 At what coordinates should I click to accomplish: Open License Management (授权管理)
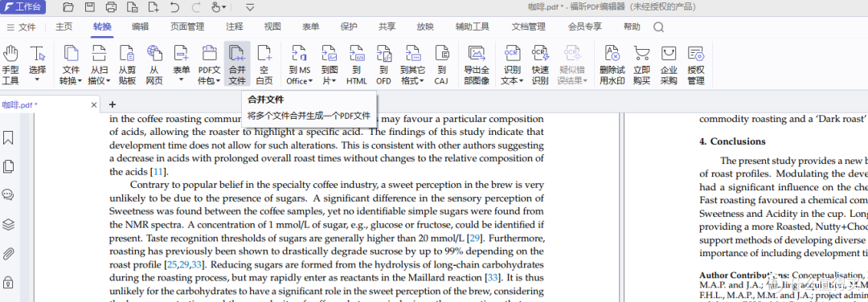pos(696,65)
